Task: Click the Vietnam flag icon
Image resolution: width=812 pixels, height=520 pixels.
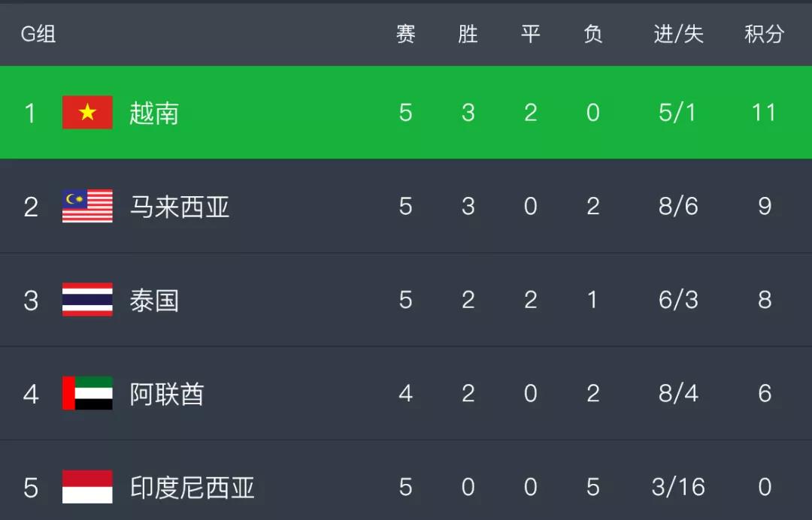Action: [x=87, y=112]
